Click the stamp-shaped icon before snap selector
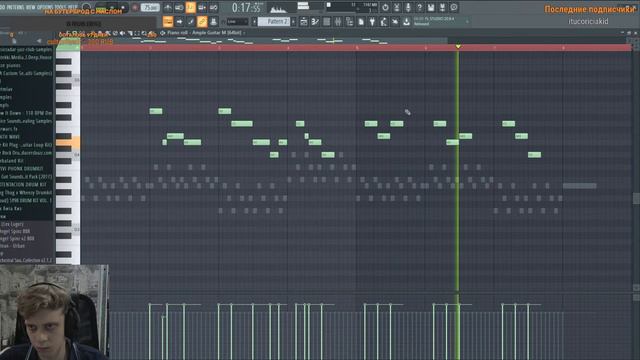Viewport: 640px width, 360px height. point(213,22)
